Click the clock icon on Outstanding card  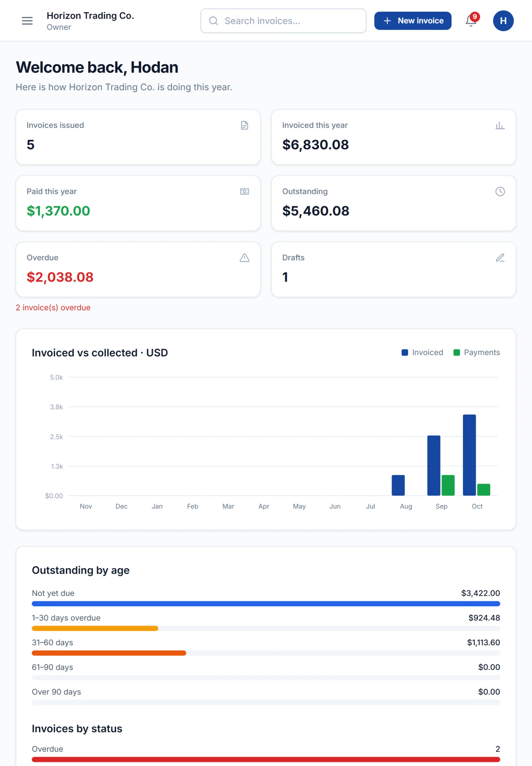tap(500, 192)
